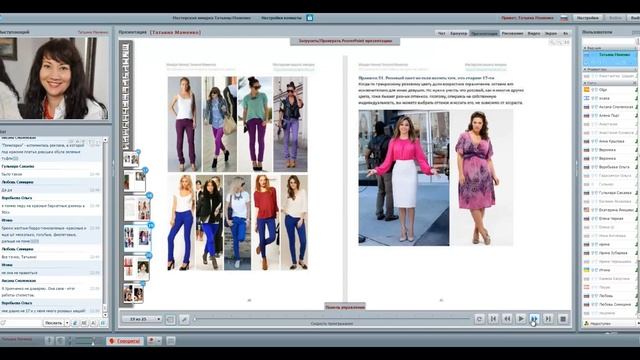This screenshot has height=360, width=640.
Task: Click the grid icon in the bottom bar
Action: [171, 340]
